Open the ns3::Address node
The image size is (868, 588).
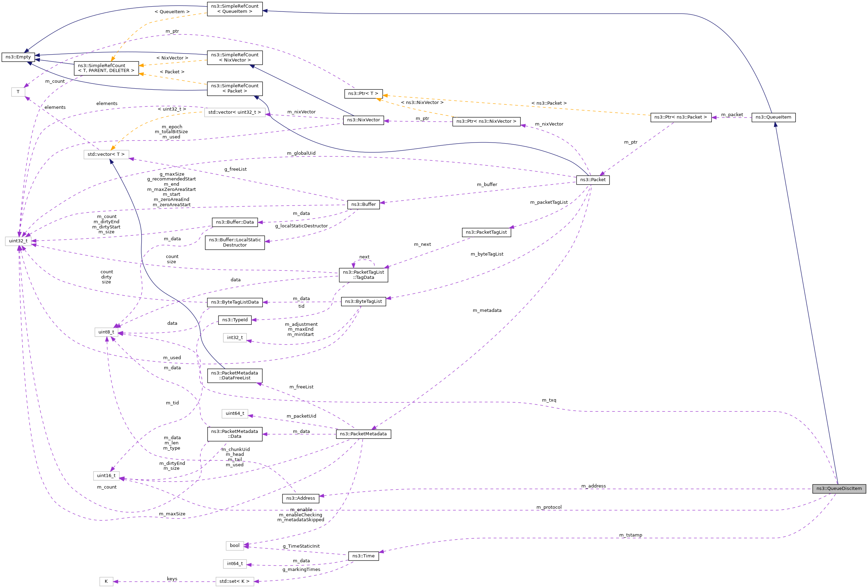pos(301,498)
